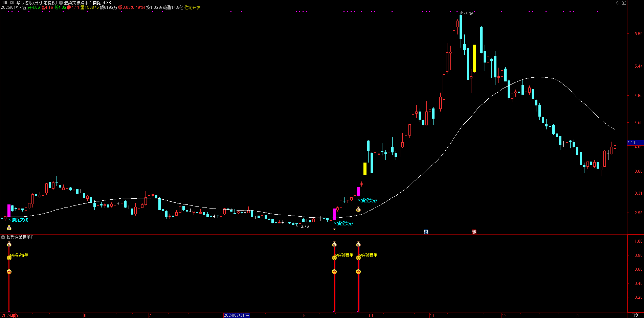Click the 收4.11 close price value

pos(73,7)
